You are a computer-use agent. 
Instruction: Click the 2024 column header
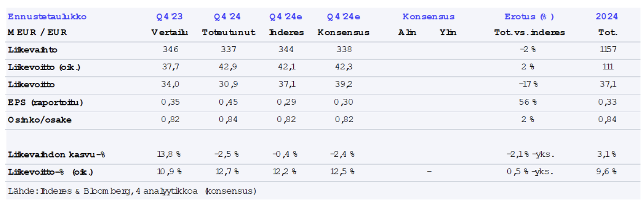pyautogui.click(x=607, y=17)
